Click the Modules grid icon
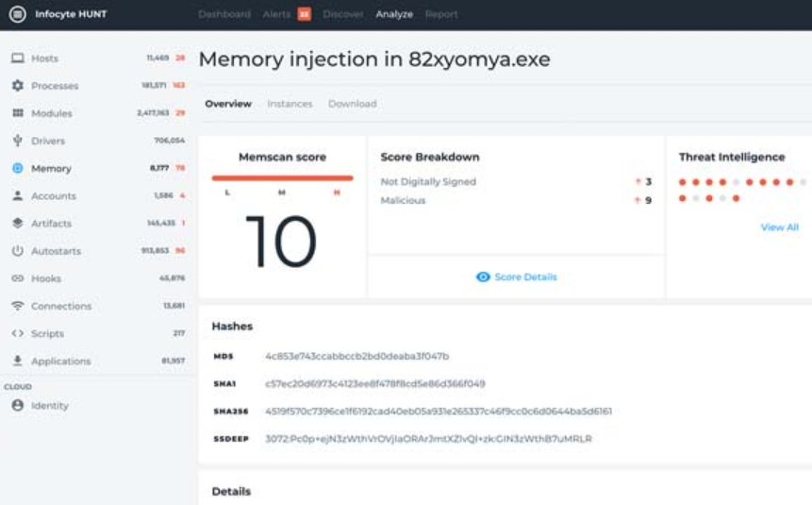Screen dimensions: 812x505 pyautogui.click(x=17, y=113)
